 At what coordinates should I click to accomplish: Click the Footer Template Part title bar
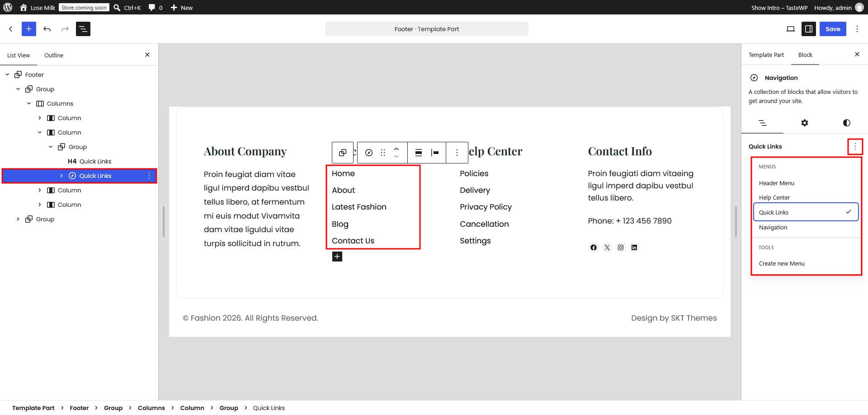(427, 29)
